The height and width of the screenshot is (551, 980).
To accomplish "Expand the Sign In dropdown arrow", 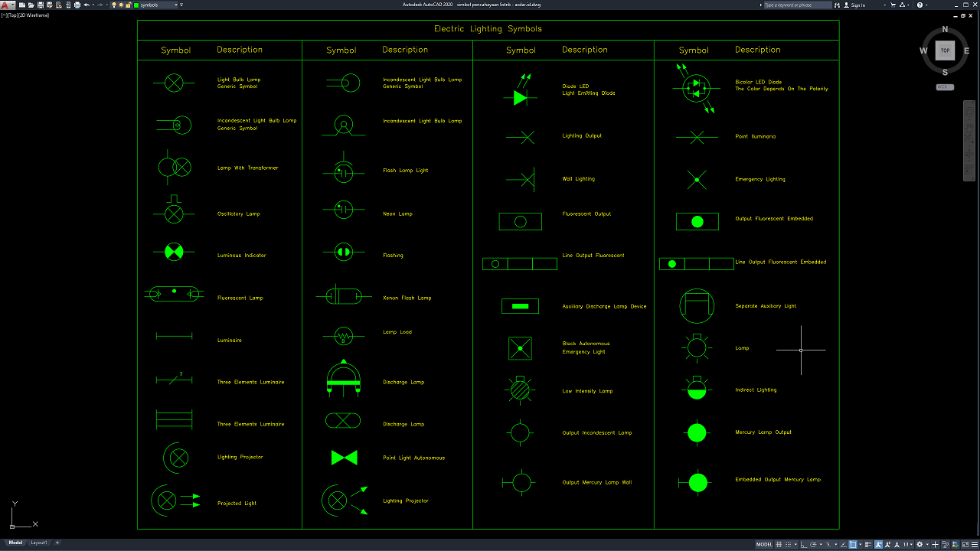I will pos(884,5).
